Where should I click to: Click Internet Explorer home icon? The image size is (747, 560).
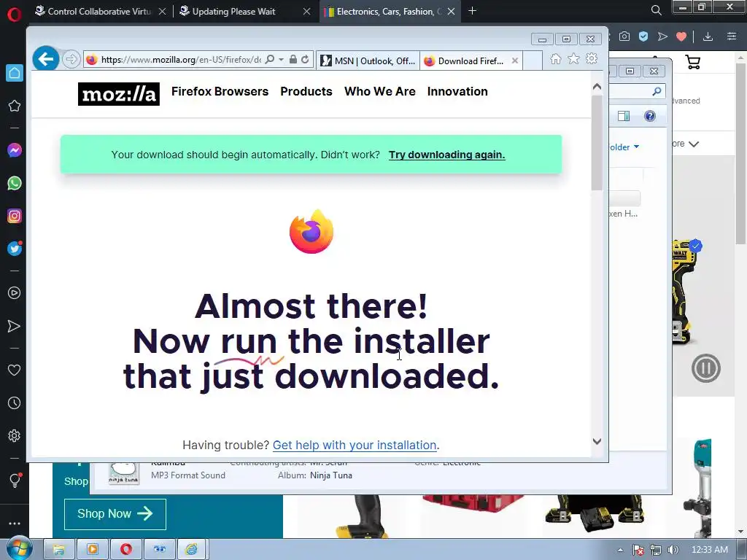[x=555, y=59]
